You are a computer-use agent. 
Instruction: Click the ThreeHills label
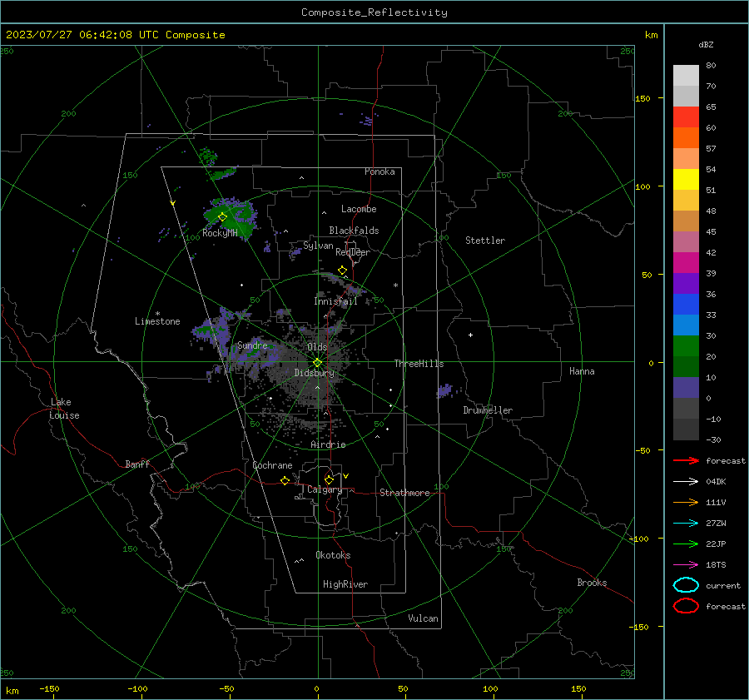[x=419, y=364]
